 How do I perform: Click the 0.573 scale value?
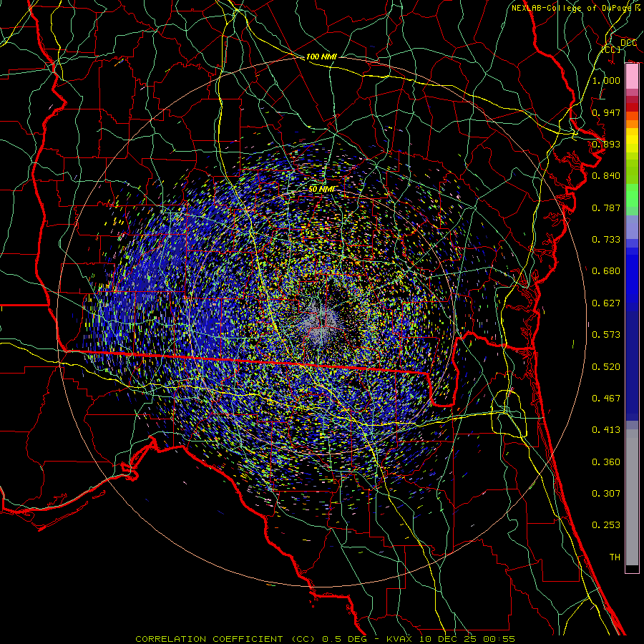pyautogui.click(x=606, y=335)
